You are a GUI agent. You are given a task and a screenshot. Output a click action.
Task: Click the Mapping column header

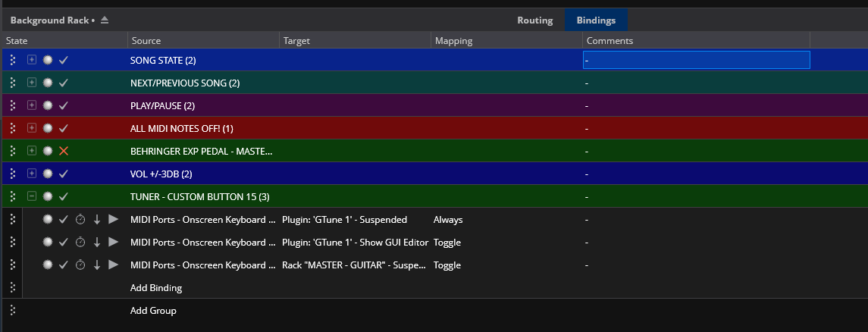453,41
